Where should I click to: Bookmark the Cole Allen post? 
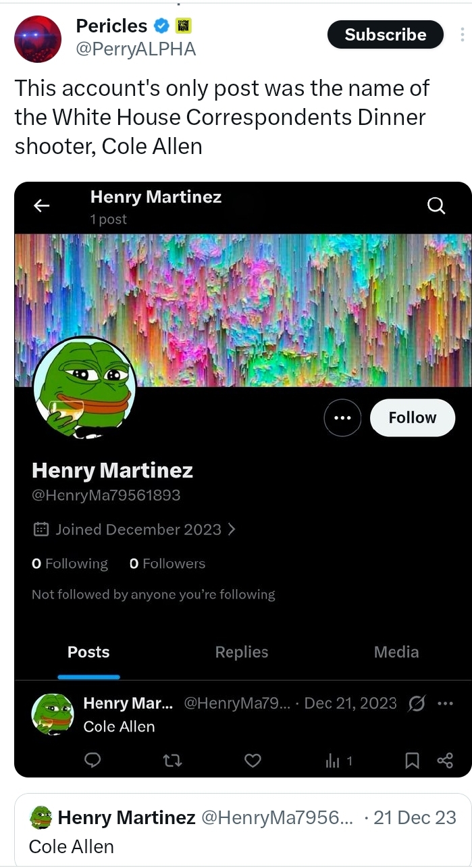pos(411,761)
